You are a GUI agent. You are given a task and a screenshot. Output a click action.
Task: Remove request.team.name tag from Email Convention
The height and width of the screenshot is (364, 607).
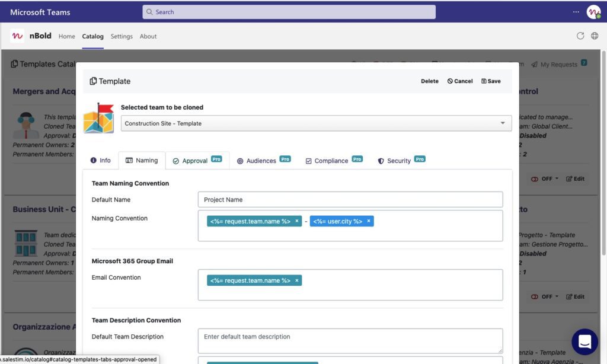point(297,280)
